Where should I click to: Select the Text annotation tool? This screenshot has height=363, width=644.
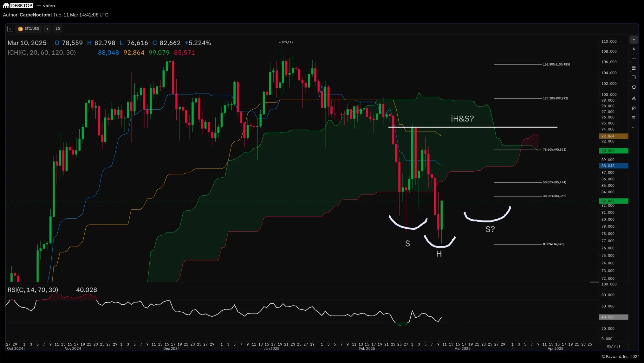[x=634, y=49]
